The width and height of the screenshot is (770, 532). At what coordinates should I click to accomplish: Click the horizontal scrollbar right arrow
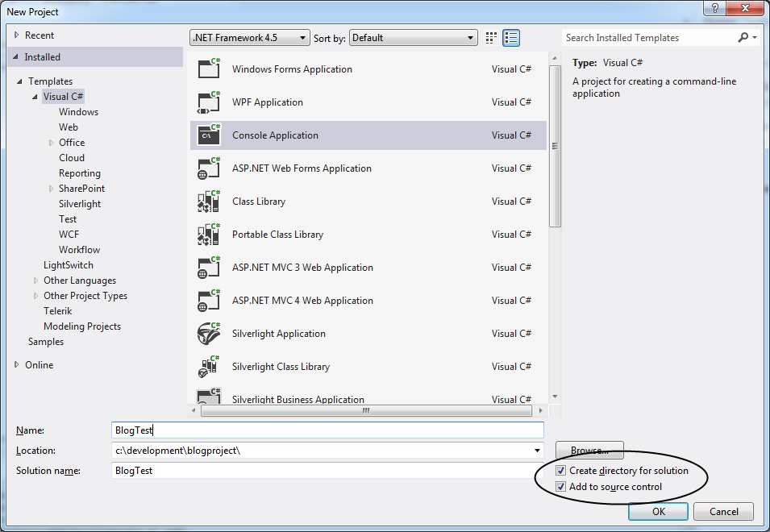541,411
